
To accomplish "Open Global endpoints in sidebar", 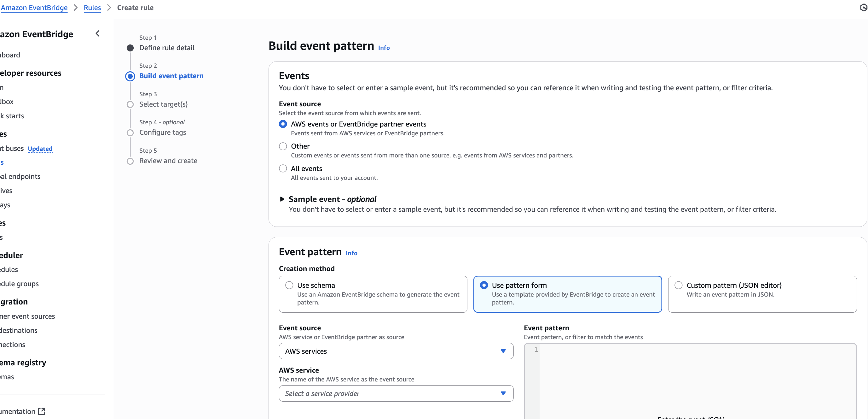I will point(20,176).
